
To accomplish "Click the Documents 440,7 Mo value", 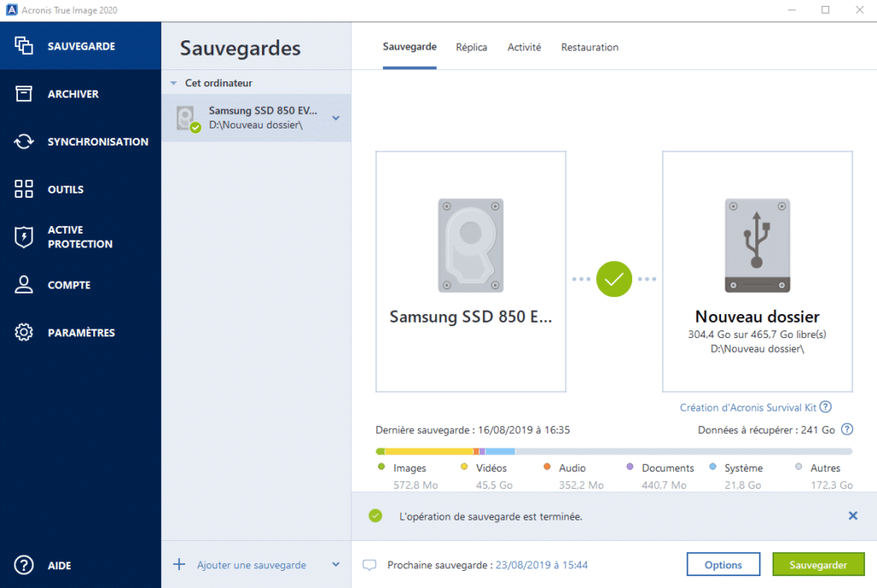I will point(664,485).
